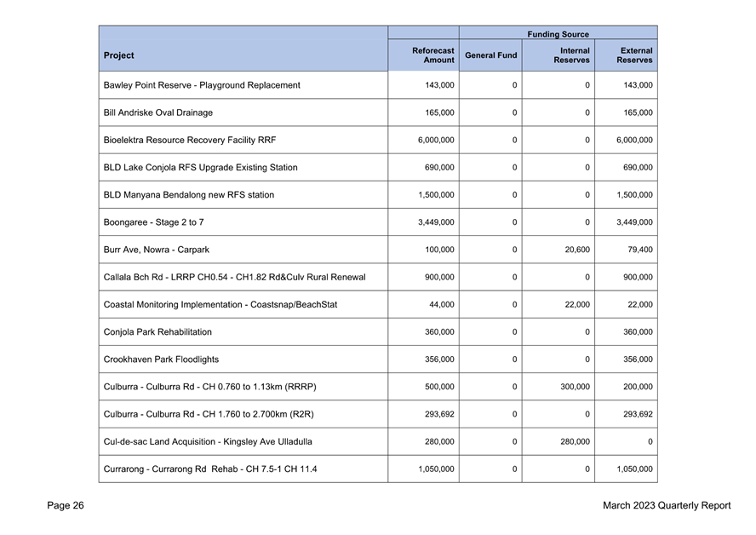This screenshot has width=756, height=535.
Task: Click Bioelektra reforecast amount 6,000,000
Action: [436, 140]
